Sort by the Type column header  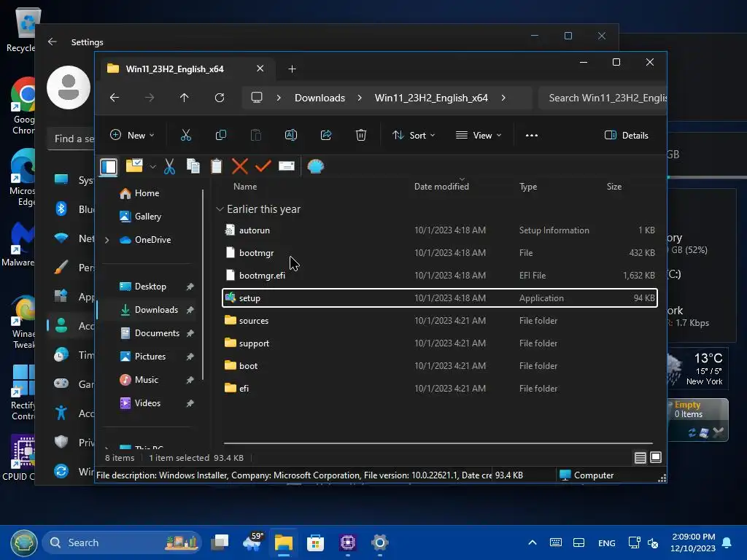coord(528,187)
